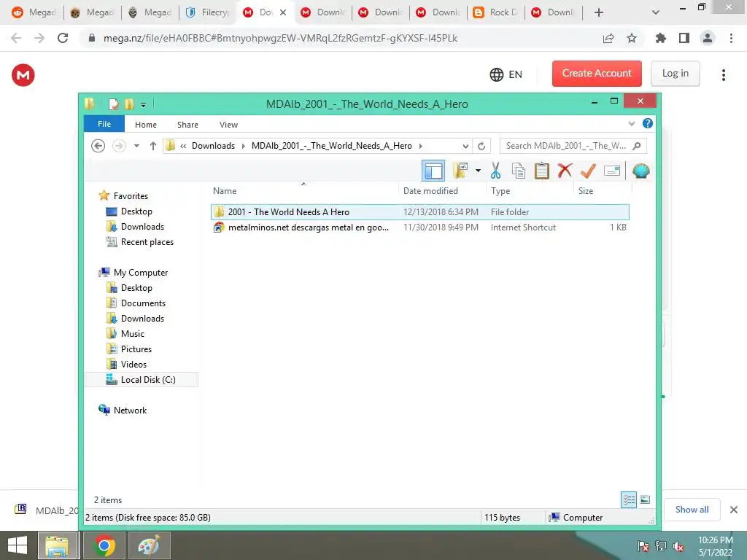Open Chrome profile avatar
Viewport: 747px width, 560px height.
(x=708, y=38)
